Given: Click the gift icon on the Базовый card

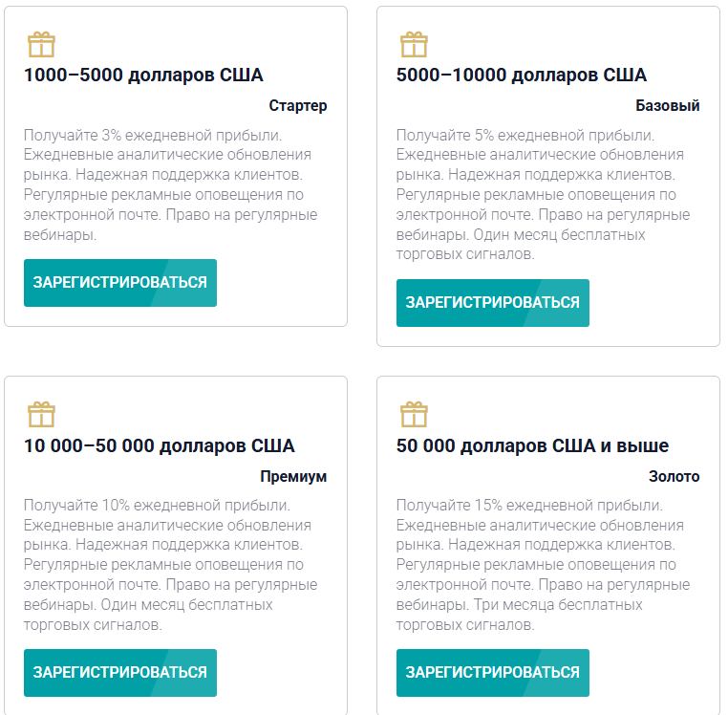Looking at the screenshot, I should point(414,45).
